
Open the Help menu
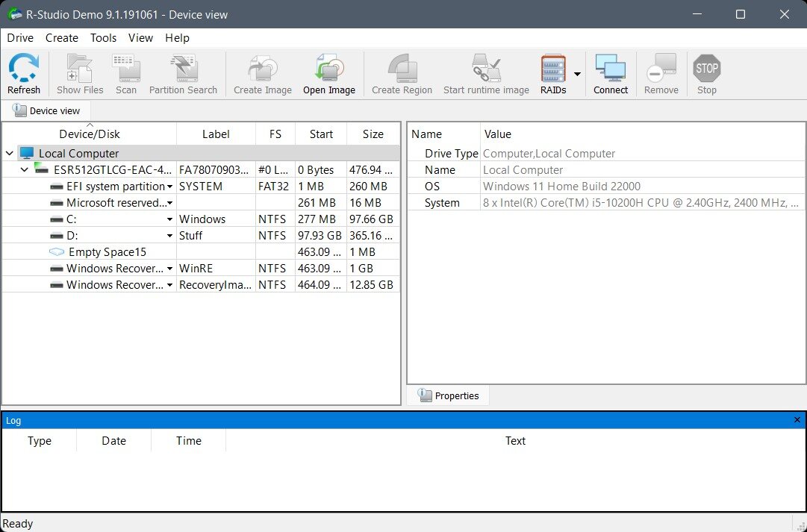pyautogui.click(x=177, y=37)
